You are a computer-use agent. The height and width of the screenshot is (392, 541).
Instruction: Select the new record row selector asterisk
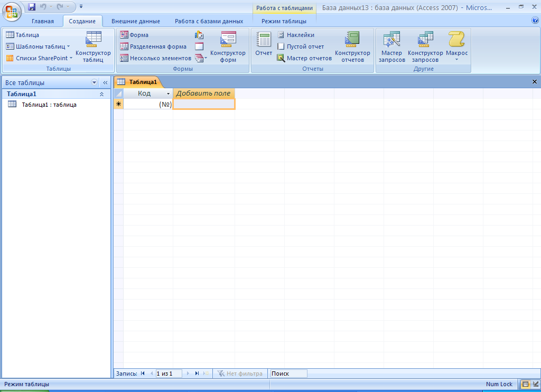coord(118,104)
